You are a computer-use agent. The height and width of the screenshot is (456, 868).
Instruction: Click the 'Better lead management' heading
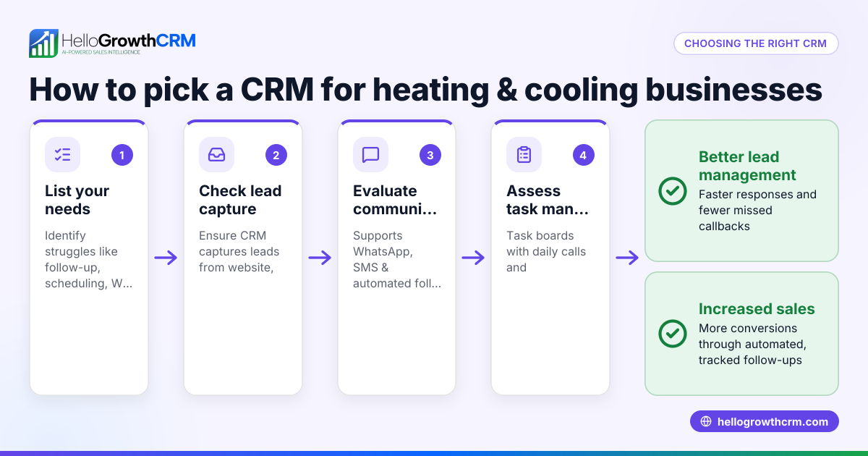coord(747,166)
